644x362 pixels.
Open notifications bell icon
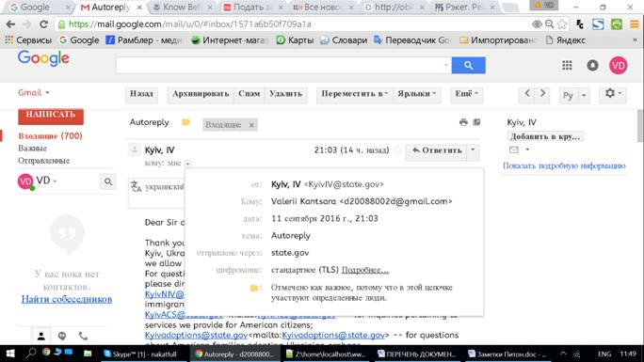pos(592,65)
